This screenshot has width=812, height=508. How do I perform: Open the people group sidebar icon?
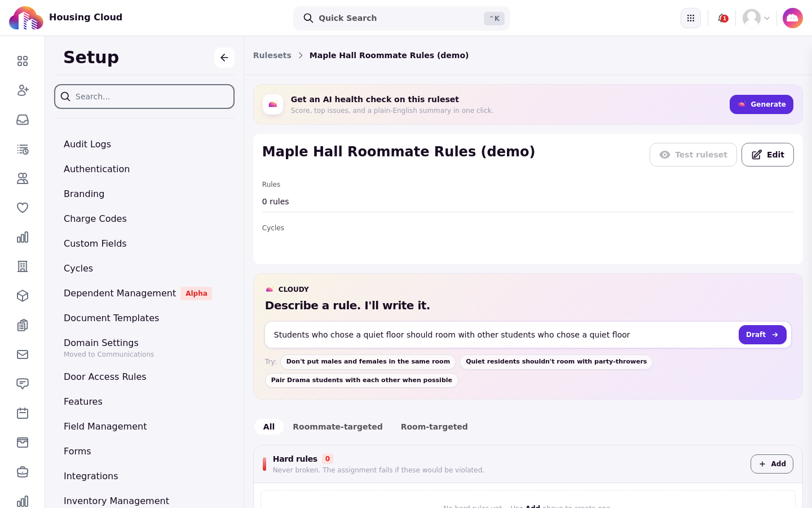point(23,178)
